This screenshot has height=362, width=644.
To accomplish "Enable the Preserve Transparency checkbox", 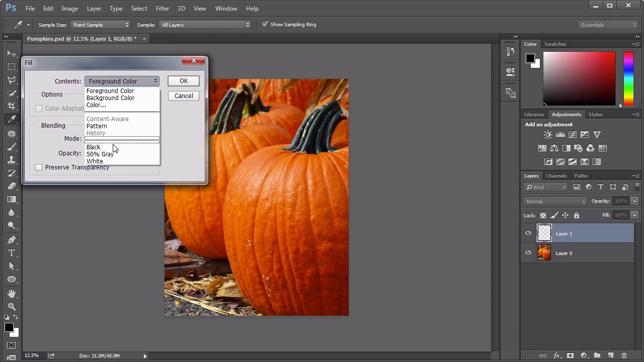I will [39, 167].
